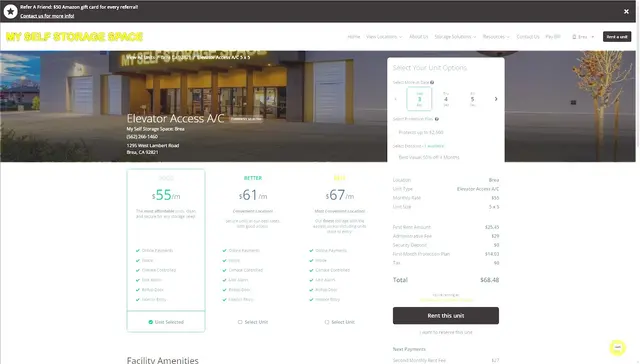Open the Brea location selector dropdown
This screenshot has height=364, width=640.
click(583, 37)
